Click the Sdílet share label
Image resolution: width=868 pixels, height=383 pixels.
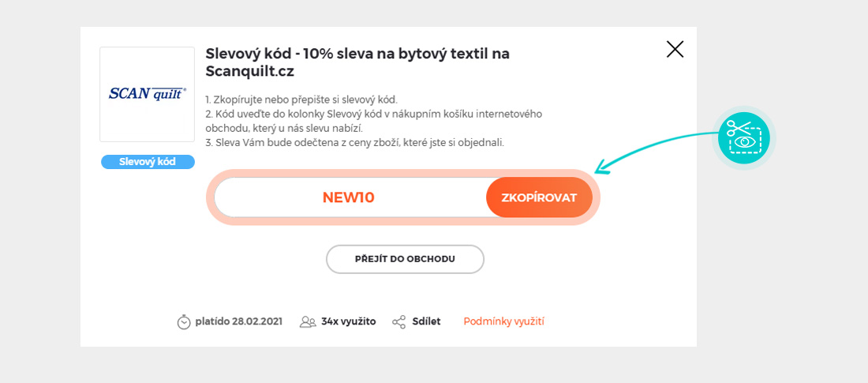(x=426, y=321)
